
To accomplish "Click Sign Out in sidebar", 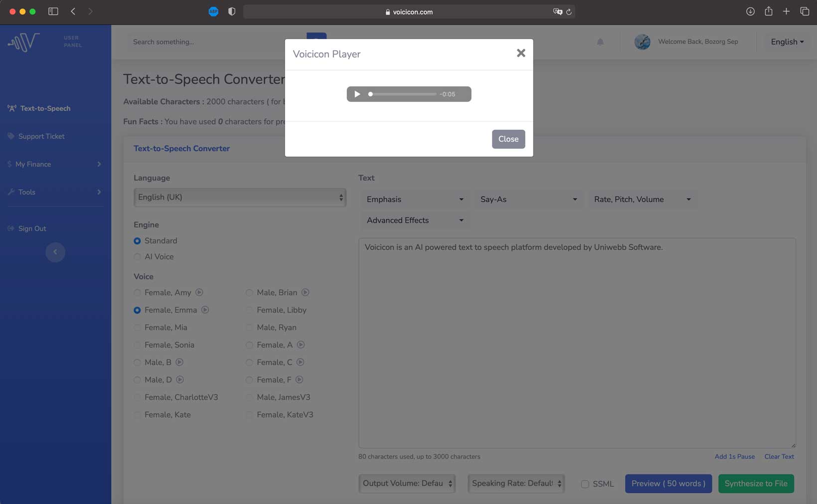I will (x=27, y=228).
